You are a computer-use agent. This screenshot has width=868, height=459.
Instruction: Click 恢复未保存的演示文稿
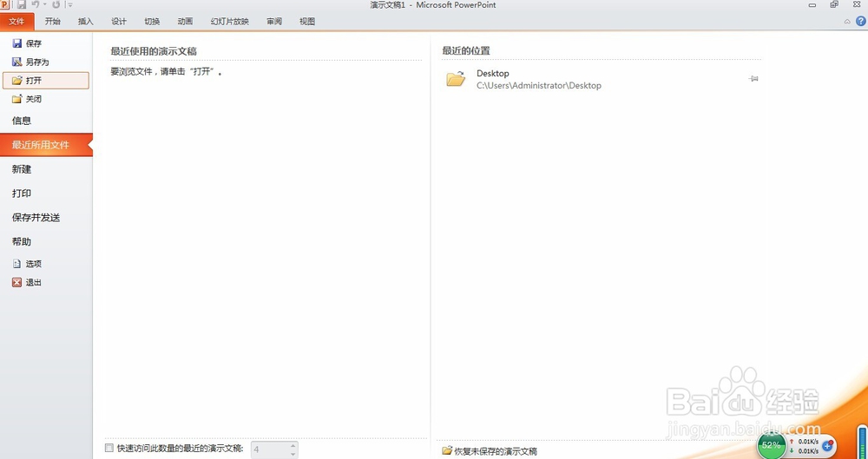490,451
